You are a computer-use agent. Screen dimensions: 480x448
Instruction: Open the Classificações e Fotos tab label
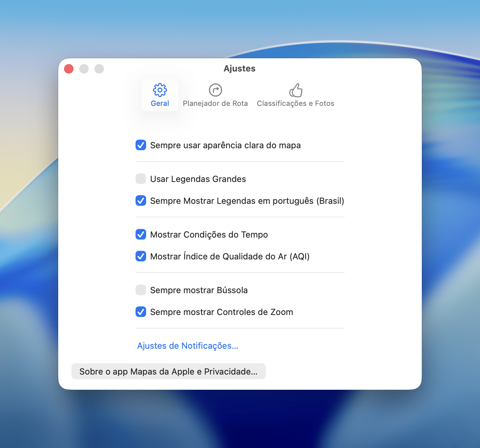296,104
